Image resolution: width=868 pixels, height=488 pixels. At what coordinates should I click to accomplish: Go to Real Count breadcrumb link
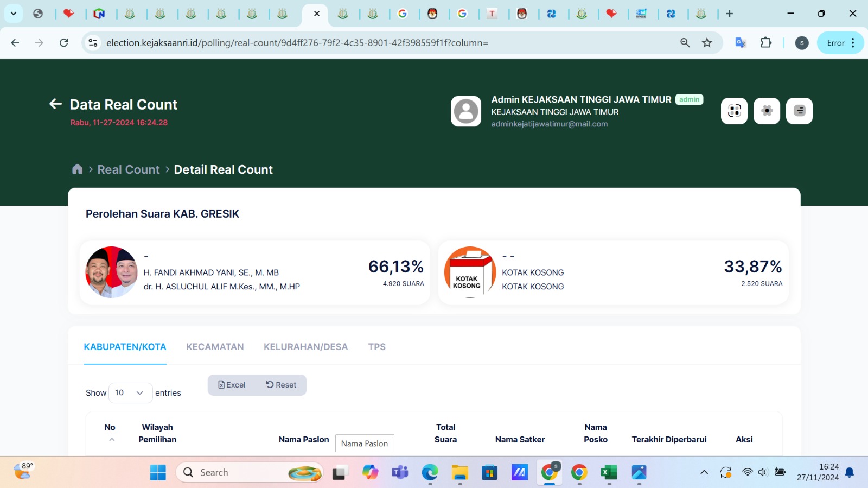click(129, 169)
